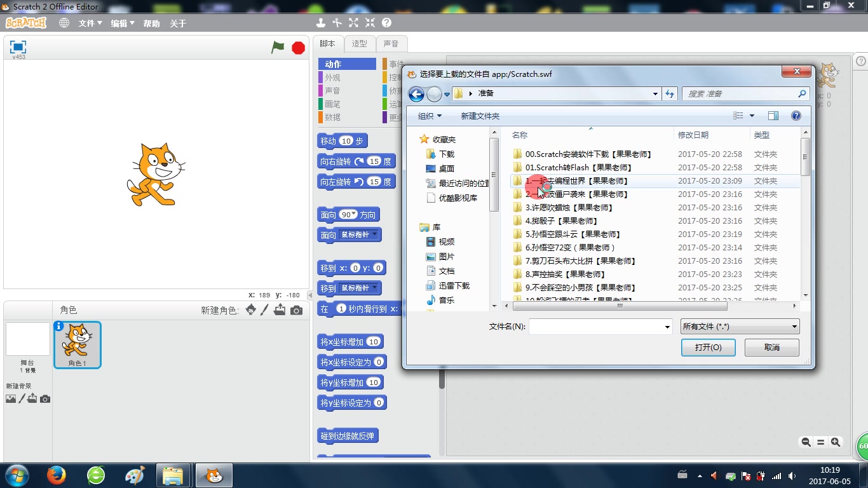Screen dimensions: 868x488
Task: Select the scissors delete tool
Action: tap(337, 23)
